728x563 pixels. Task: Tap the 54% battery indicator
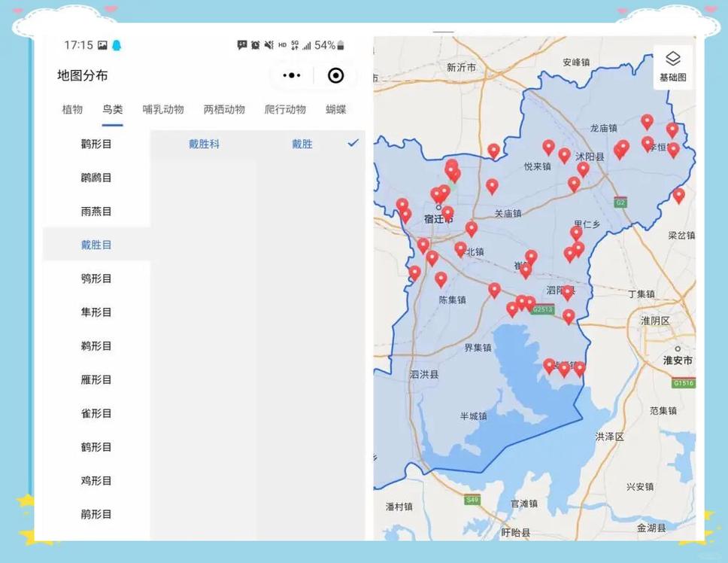point(325,45)
